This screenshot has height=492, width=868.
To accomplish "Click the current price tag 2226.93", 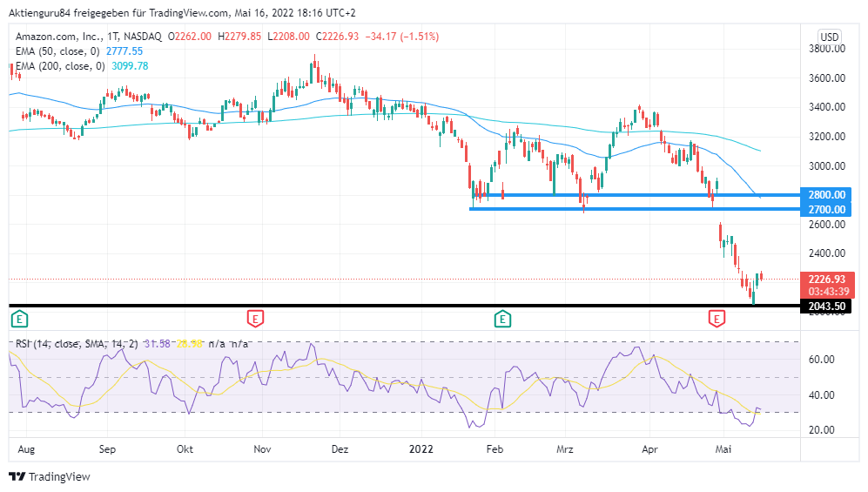I will click(x=826, y=279).
